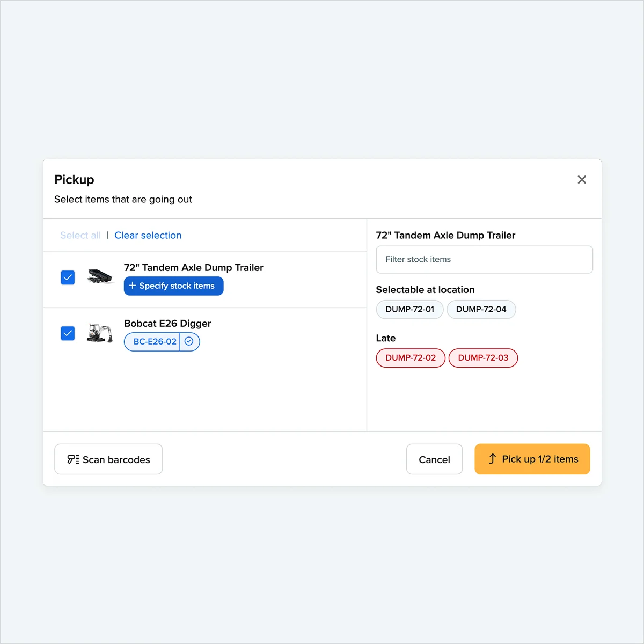Uncheck the 72" Tandem Axle Dump Trailer
Screen dimensions: 644x644
pos(68,277)
